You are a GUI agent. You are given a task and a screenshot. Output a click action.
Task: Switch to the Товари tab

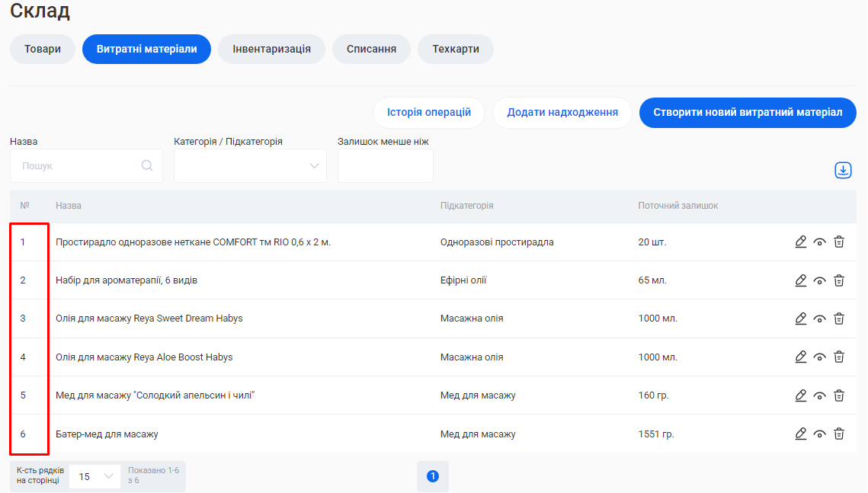[43, 49]
